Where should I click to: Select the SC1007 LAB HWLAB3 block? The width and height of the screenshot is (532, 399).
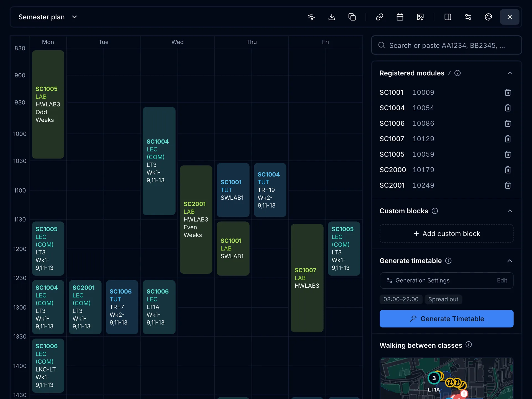click(307, 278)
